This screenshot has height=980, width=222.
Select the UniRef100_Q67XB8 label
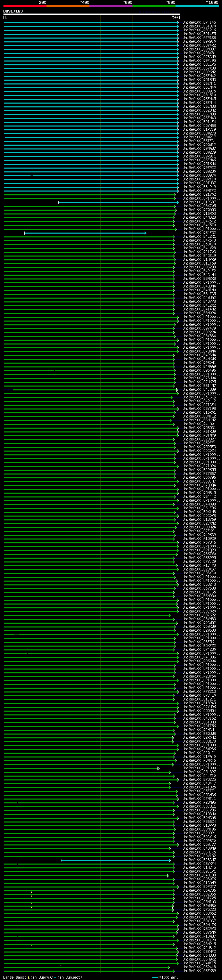[199, 68]
